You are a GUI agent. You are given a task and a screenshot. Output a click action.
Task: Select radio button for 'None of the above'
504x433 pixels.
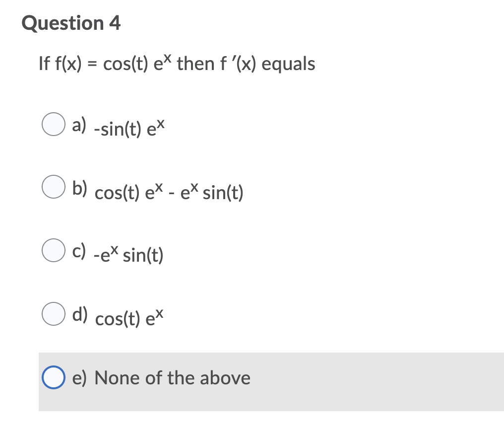click(x=54, y=377)
